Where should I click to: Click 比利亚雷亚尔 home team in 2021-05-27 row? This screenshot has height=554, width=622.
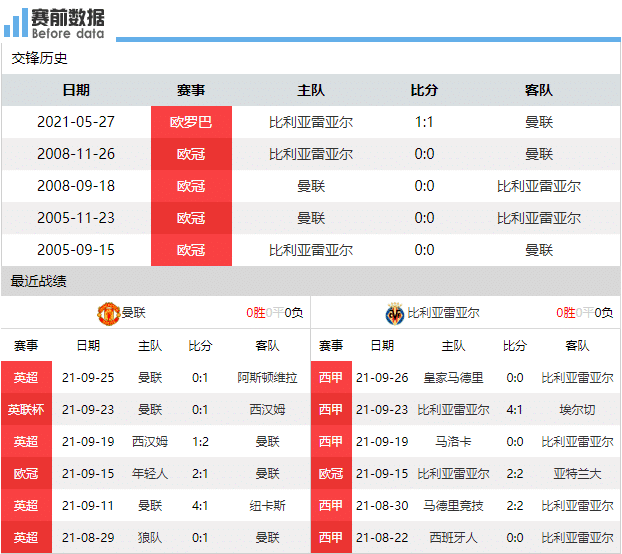[x=311, y=122]
